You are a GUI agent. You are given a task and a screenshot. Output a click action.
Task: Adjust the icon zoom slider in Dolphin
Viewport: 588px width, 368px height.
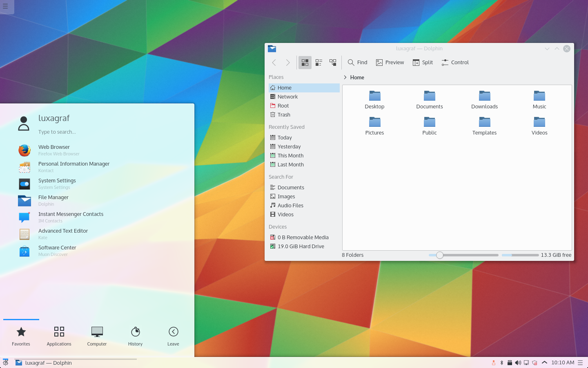click(439, 255)
